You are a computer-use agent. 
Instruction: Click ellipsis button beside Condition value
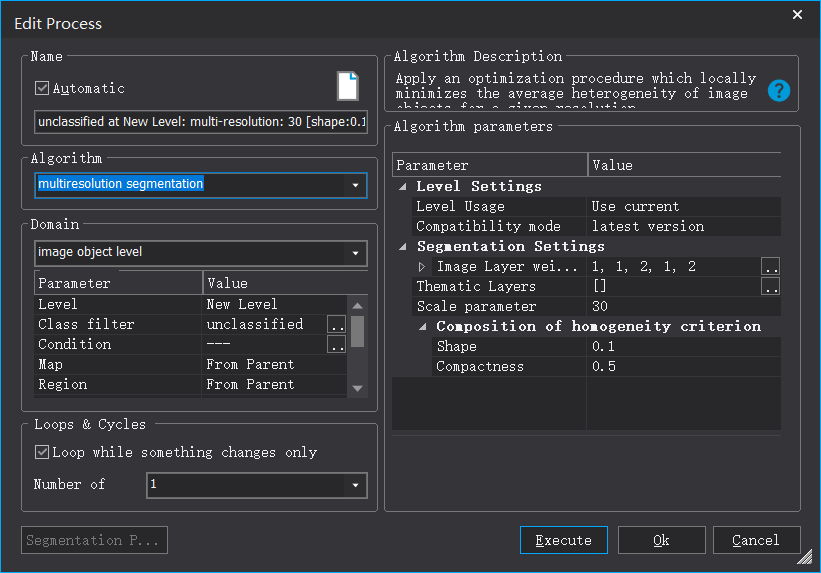tap(336, 345)
